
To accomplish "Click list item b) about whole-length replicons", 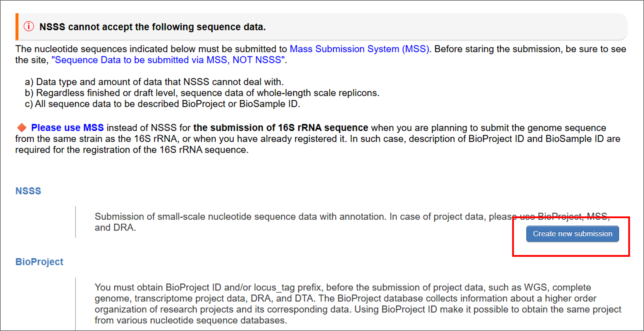I will click(x=202, y=93).
